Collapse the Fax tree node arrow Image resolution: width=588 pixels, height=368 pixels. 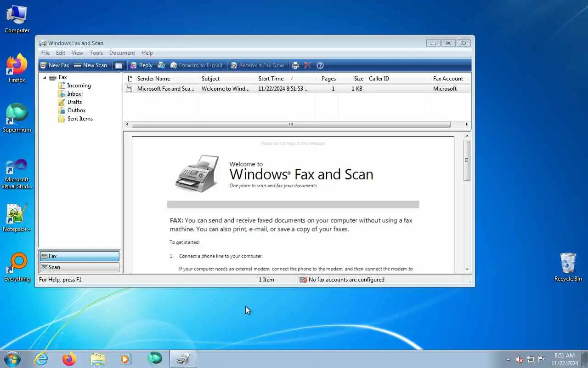tap(45, 77)
